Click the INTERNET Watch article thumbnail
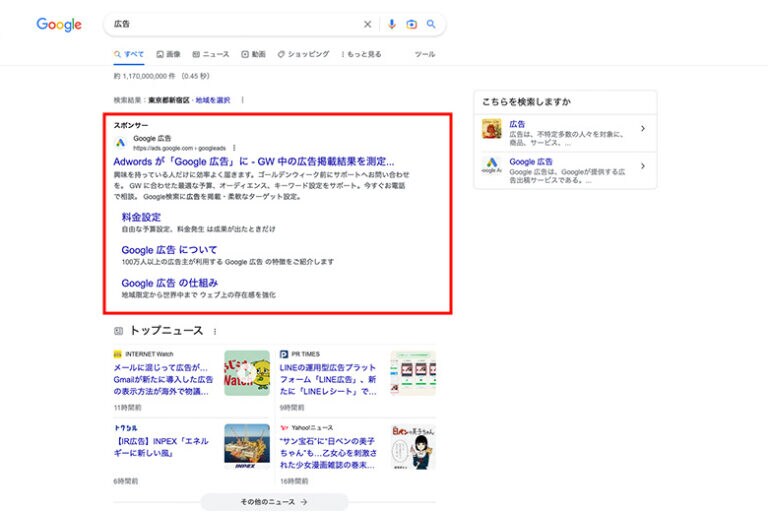 [247, 373]
